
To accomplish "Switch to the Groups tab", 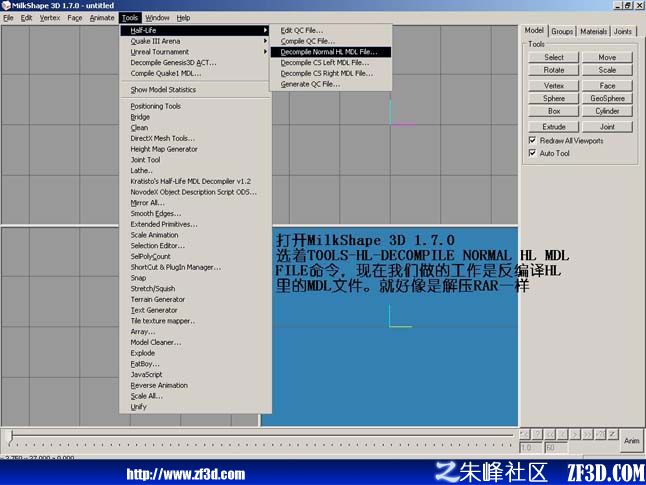I will [562, 31].
